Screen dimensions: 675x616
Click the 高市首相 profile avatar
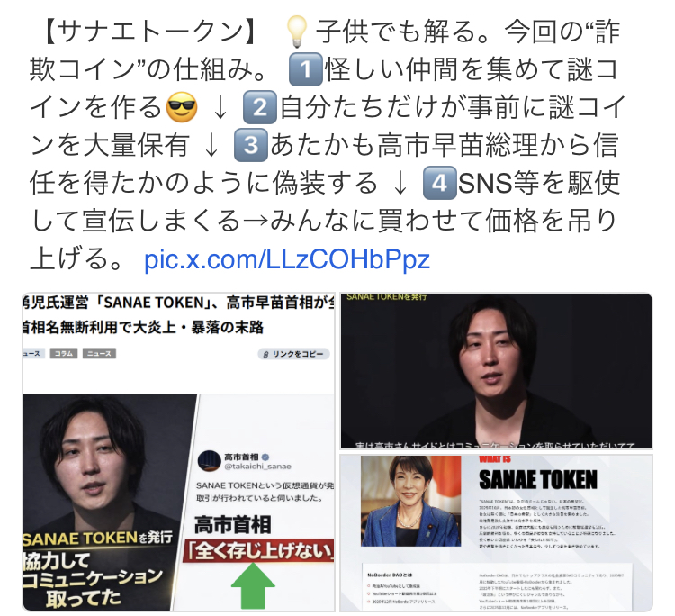[209, 461]
